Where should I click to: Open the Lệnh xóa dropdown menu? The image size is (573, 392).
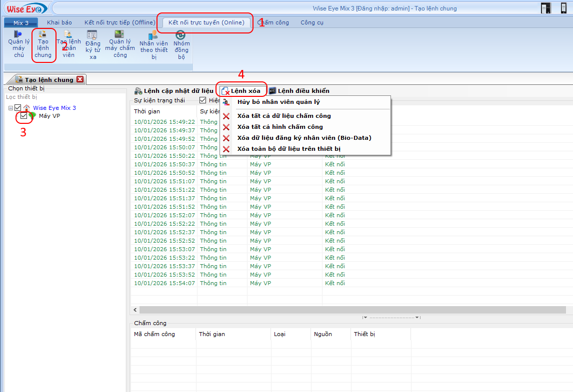(x=242, y=90)
